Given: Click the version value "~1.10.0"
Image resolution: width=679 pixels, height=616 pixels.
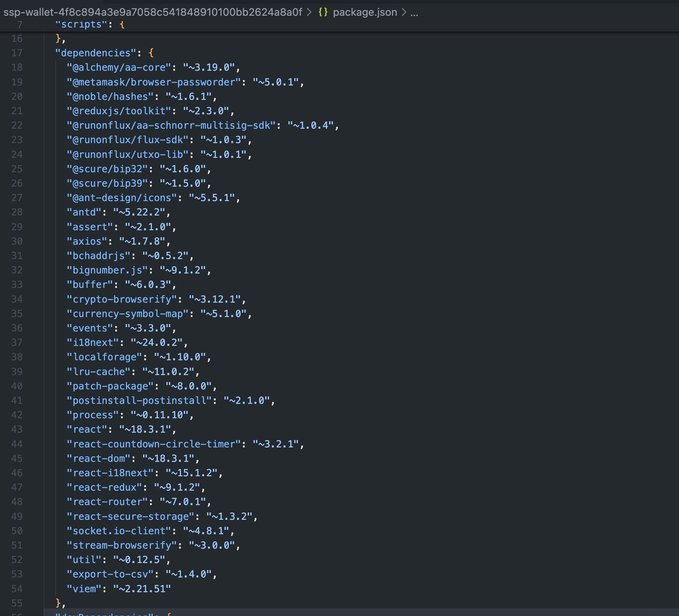Looking at the screenshot, I should pos(180,357).
